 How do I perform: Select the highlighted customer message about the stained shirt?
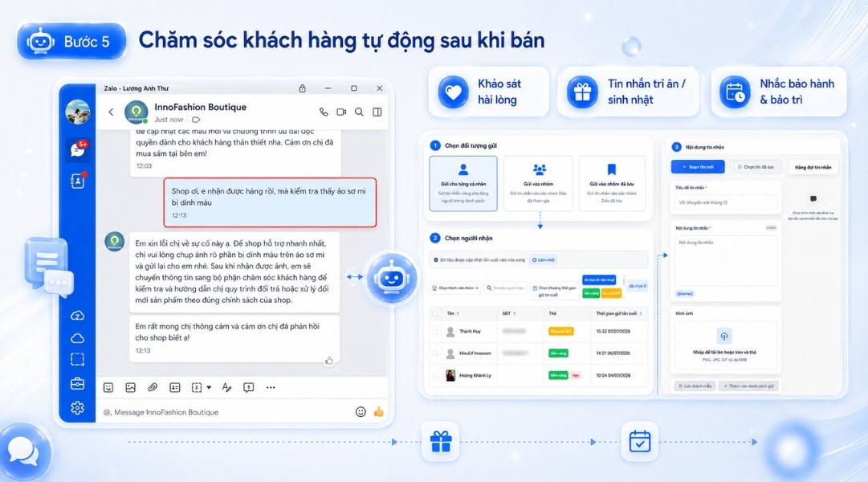point(270,202)
